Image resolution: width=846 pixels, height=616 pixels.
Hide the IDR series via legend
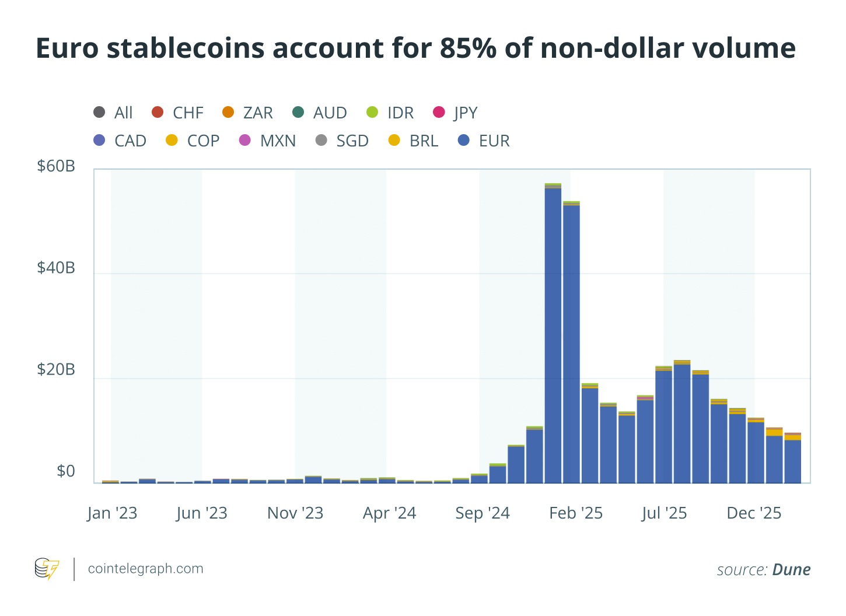(372, 112)
